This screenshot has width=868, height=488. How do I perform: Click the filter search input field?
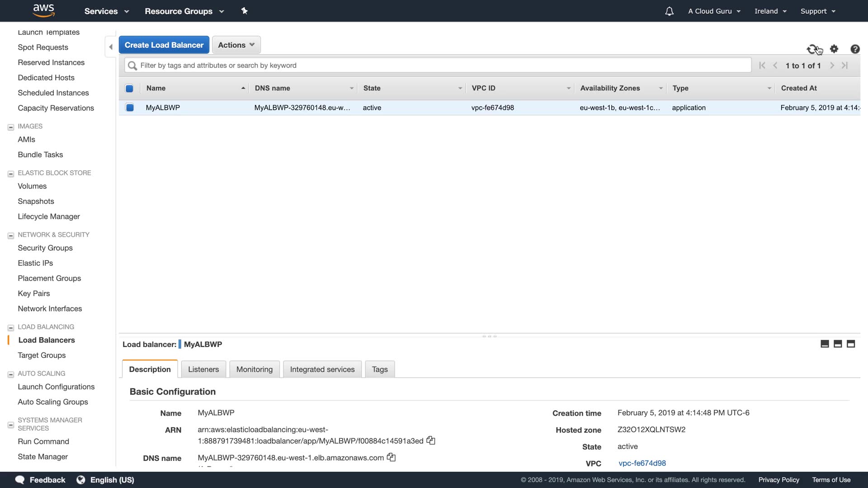tap(438, 65)
